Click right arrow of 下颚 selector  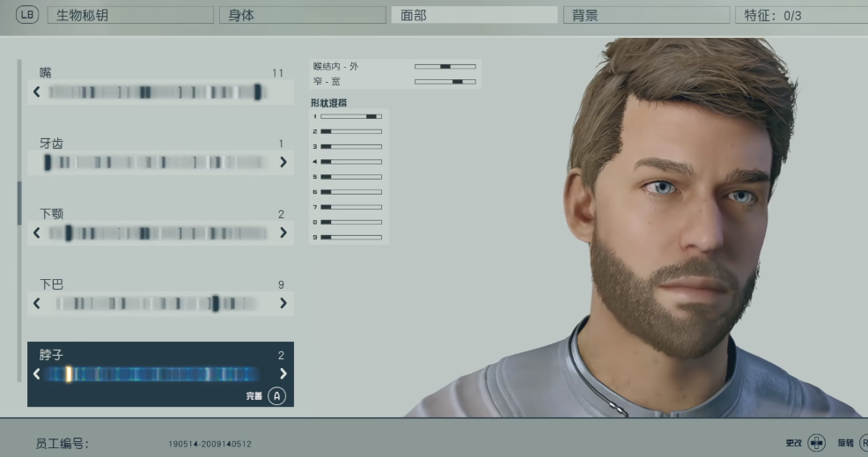click(x=283, y=232)
